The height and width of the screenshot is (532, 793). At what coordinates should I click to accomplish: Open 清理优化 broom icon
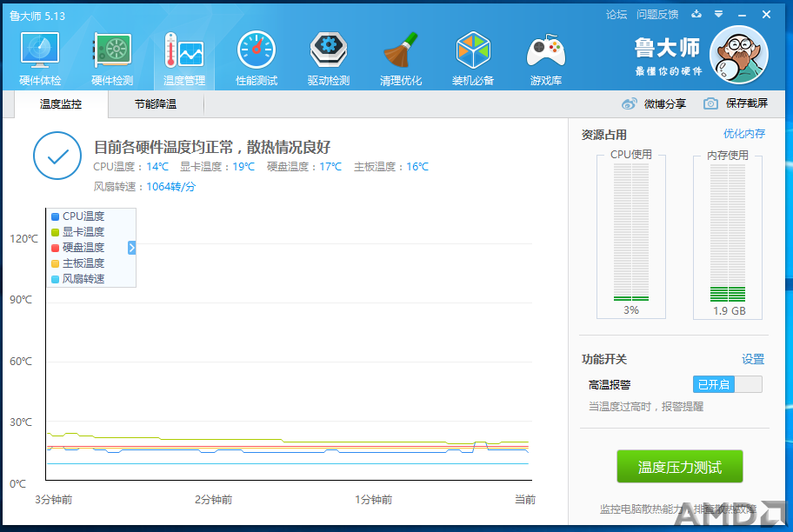point(401,50)
